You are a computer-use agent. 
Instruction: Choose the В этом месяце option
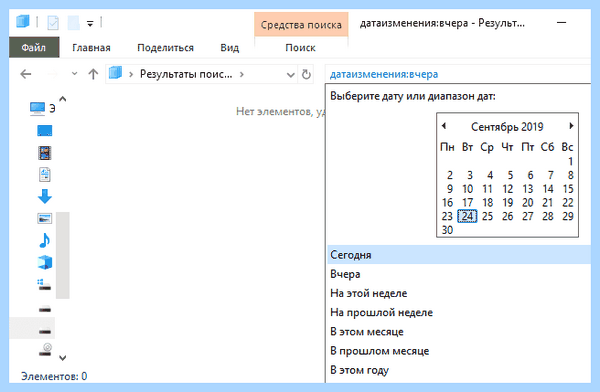tap(458, 332)
